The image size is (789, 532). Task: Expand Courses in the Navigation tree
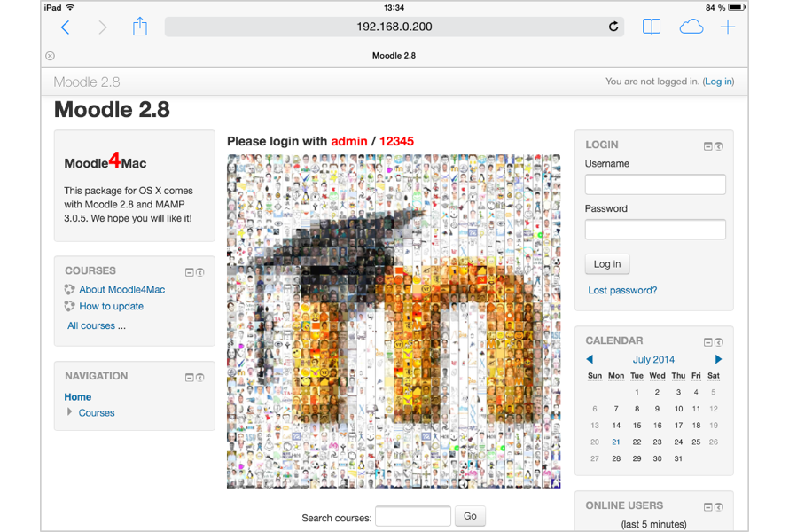[70, 412]
